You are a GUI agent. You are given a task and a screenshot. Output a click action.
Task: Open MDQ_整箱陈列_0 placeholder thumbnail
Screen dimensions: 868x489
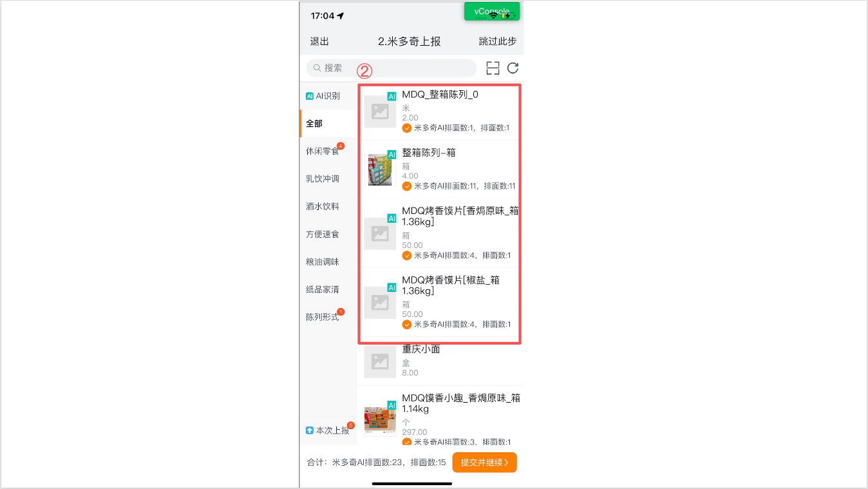click(380, 111)
